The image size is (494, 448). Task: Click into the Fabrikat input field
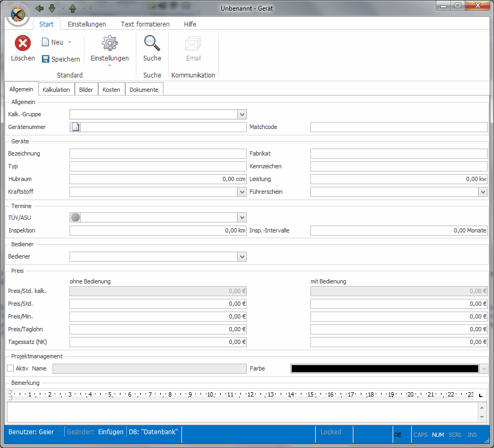399,153
